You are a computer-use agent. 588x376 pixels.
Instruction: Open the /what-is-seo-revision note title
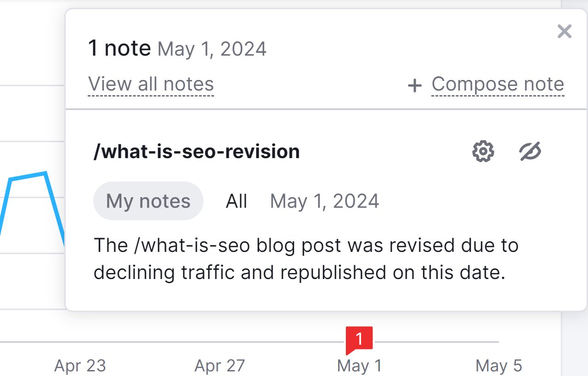pyautogui.click(x=197, y=151)
